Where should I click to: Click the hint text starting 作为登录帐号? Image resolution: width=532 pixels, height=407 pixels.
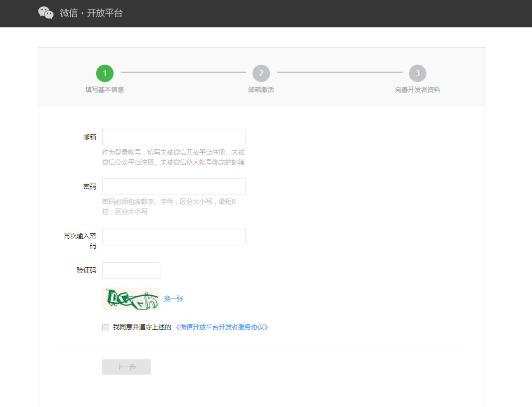pos(173,157)
